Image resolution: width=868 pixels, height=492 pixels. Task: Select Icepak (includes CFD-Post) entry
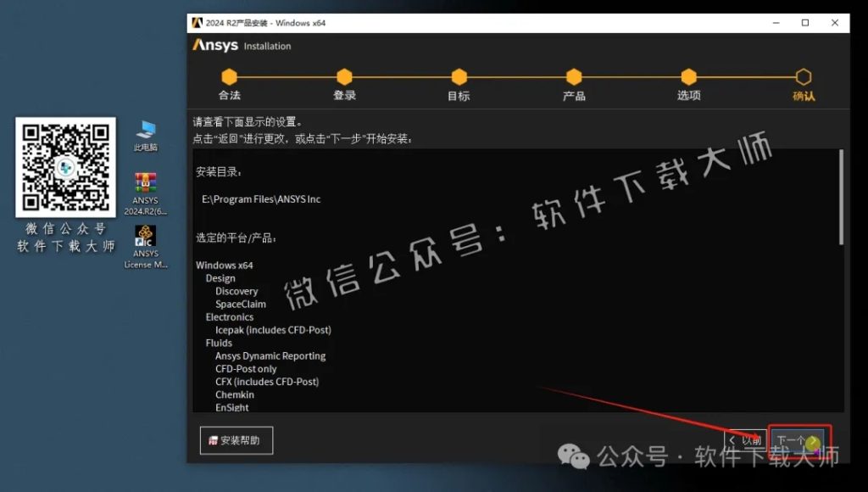[273, 329]
